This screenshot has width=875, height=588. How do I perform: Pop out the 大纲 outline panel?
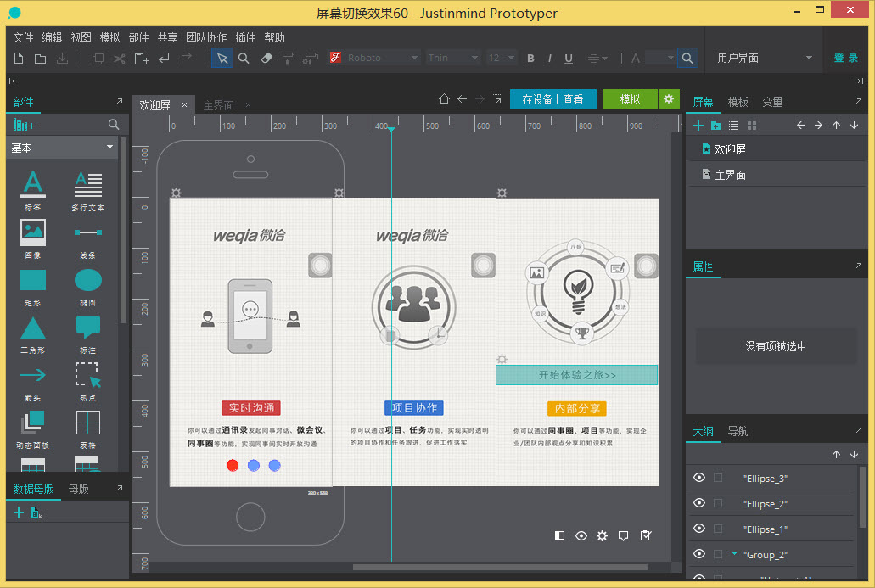(x=858, y=430)
